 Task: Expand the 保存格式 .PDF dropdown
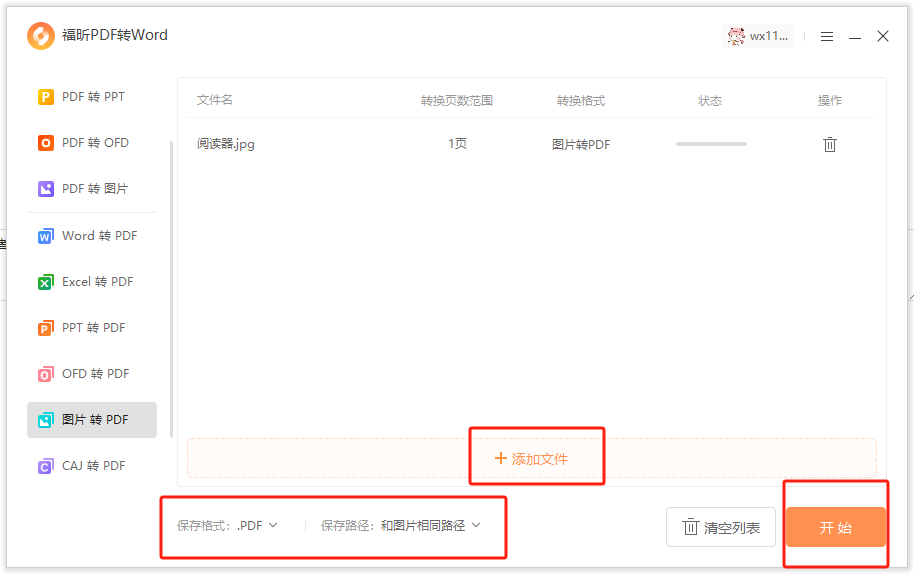(257, 525)
